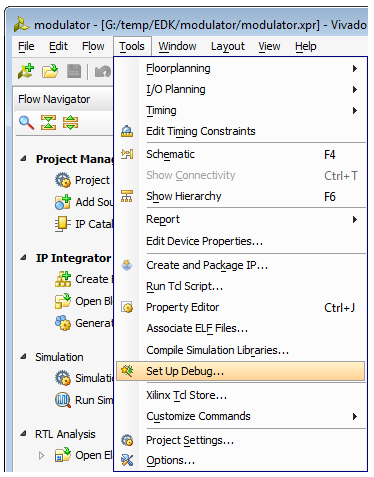The image size is (374, 477).
Task: Click the Flow Navigator panel title
Action: (x=54, y=99)
